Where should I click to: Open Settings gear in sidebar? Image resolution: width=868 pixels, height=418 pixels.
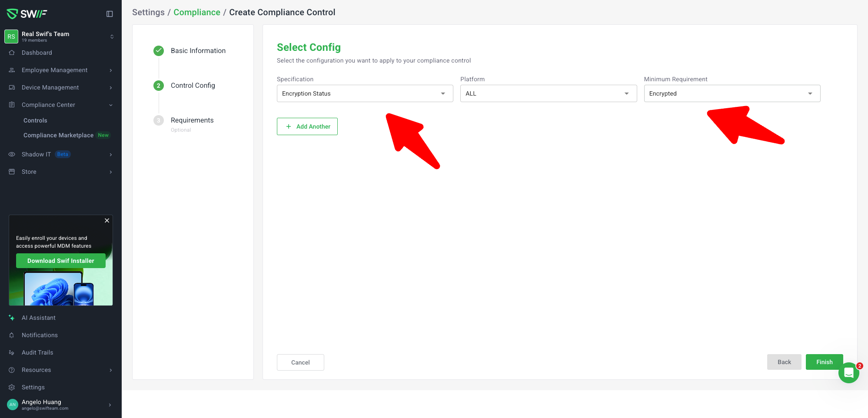(x=33, y=387)
